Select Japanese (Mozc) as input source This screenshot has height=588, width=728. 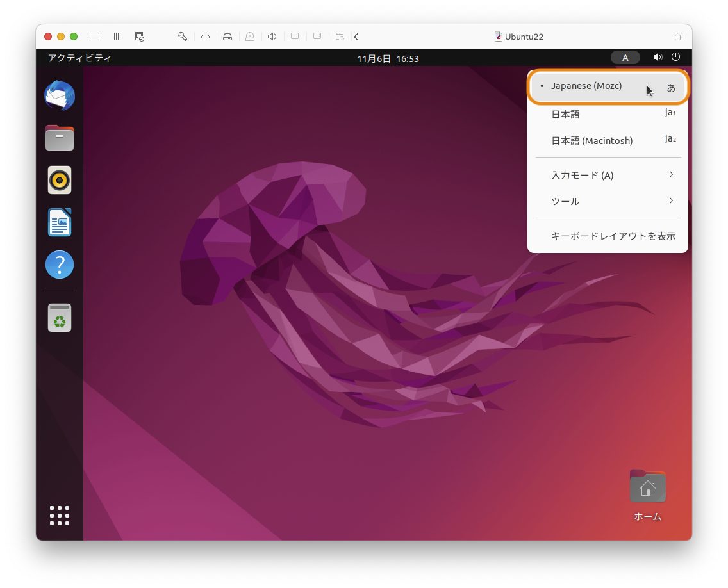click(586, 85)
